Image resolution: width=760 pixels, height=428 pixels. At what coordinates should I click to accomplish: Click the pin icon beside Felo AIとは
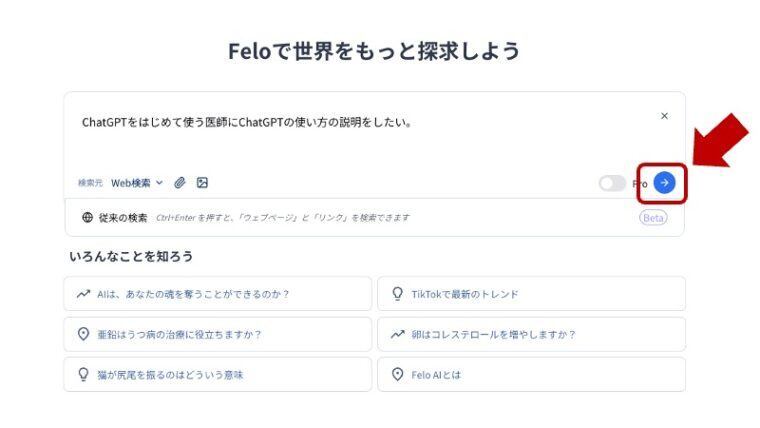coord(397,375)
